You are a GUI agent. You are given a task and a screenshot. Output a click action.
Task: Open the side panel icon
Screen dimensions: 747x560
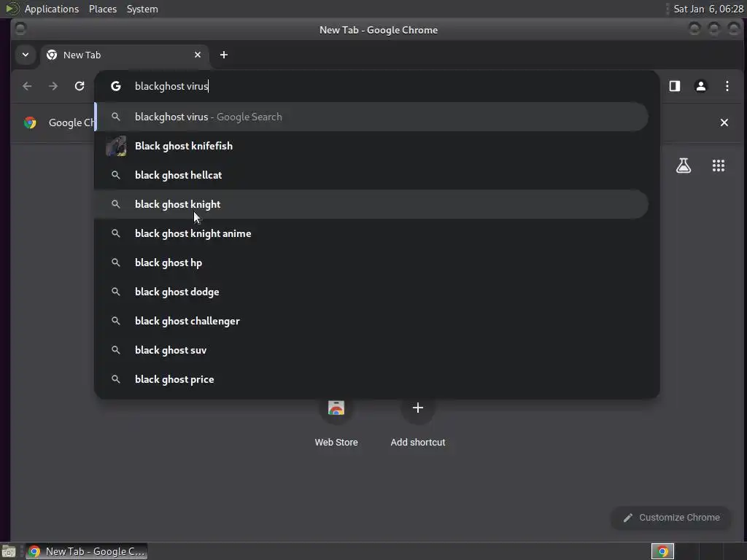click(x=675, y=86)
